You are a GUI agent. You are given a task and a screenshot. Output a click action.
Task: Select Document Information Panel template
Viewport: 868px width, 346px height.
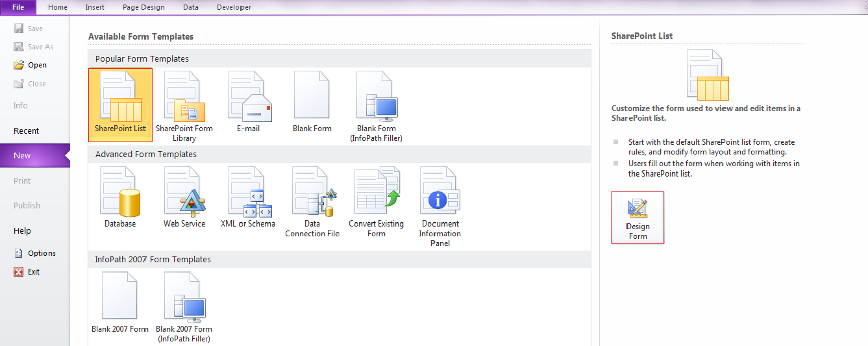click(x=440, y=206)
